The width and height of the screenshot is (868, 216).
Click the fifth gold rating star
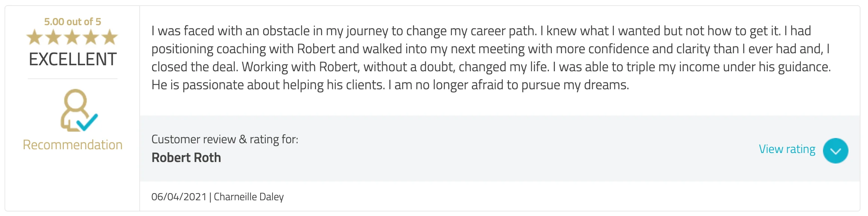(110, 37)
